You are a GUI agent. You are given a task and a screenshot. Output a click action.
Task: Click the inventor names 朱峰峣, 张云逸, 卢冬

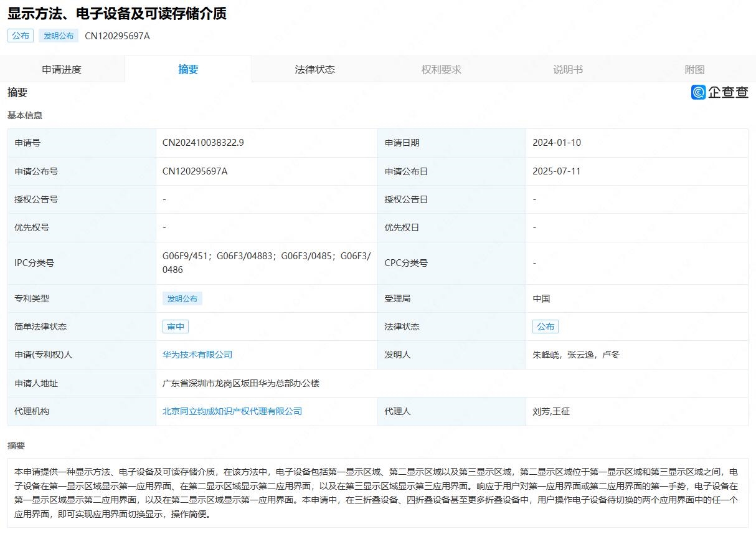pyautogui.click(x=575, y=355)
